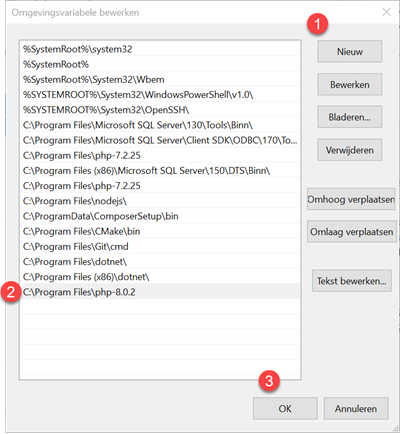
Task: Select the SQL Server 150\DTS\Binn entry
Action: [x=160, y=171]
